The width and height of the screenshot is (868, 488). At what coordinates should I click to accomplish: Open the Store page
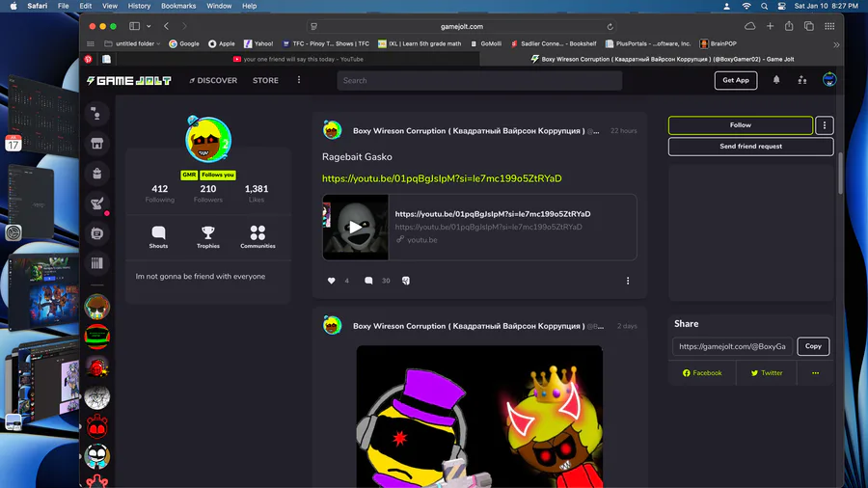pos(266,81)
